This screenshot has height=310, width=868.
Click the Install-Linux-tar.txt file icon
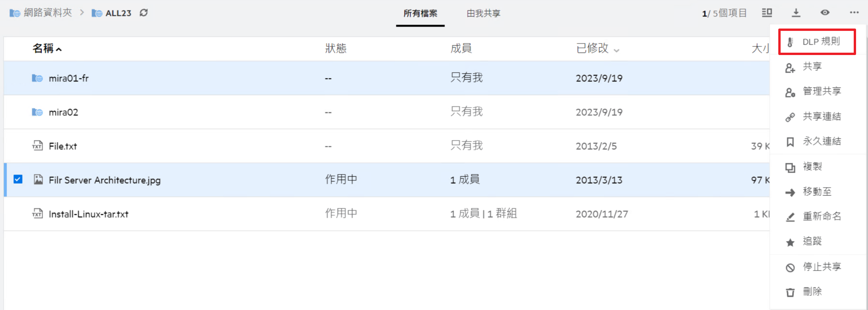click(37, 214)
